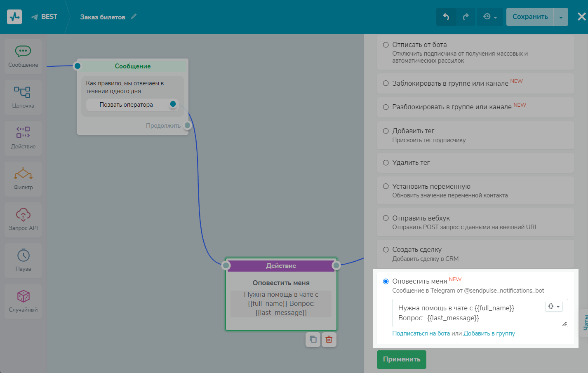Save the flow with Сохранить
588x373 pixels.
(x=530, y=17)
